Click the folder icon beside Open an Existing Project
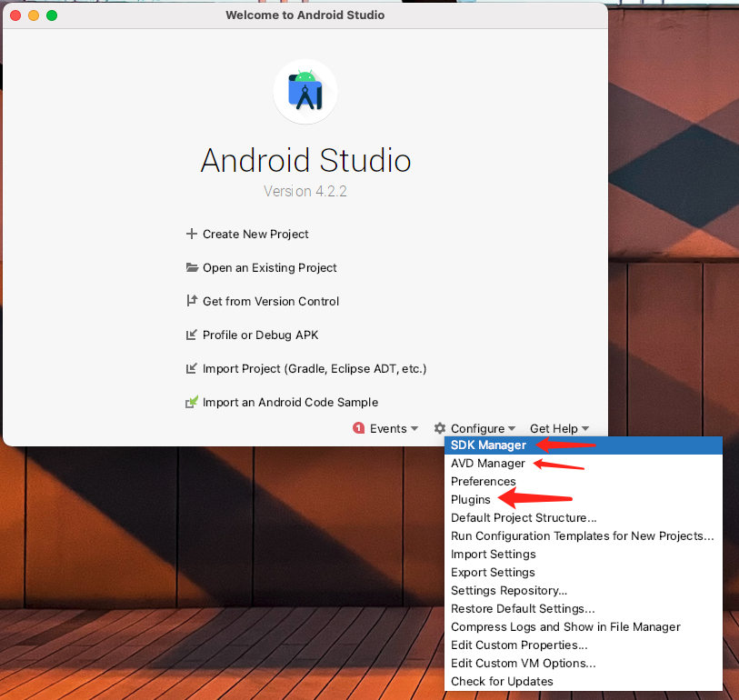Image resolution: width=739 pixels, height=700 pixels. (x=192, y=268)
